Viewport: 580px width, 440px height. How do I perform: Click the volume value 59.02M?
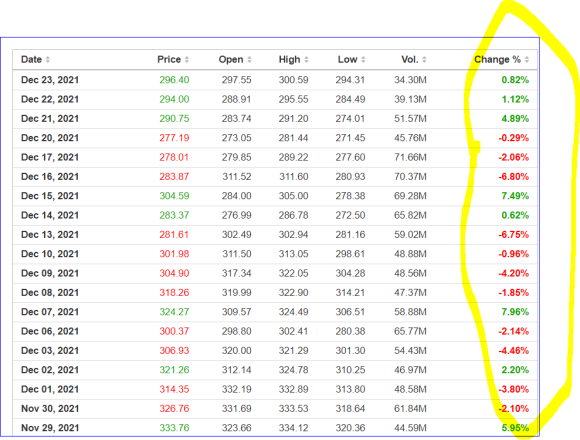(410, 235)
